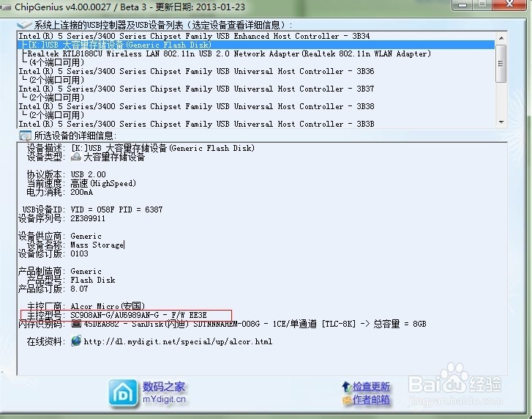
Task: Minimize the ChipGenius window
Action: (462, 4)
